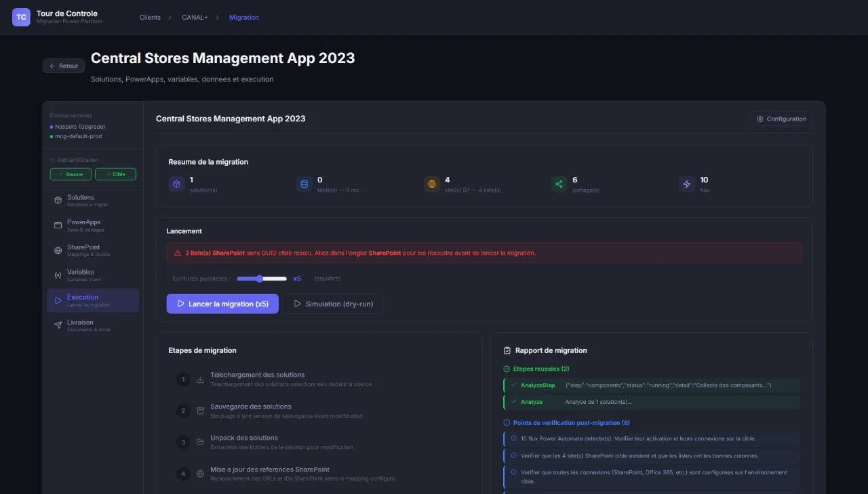
Task: Navigate to Clients breadcrumb
Action: (x=150, y=18)
